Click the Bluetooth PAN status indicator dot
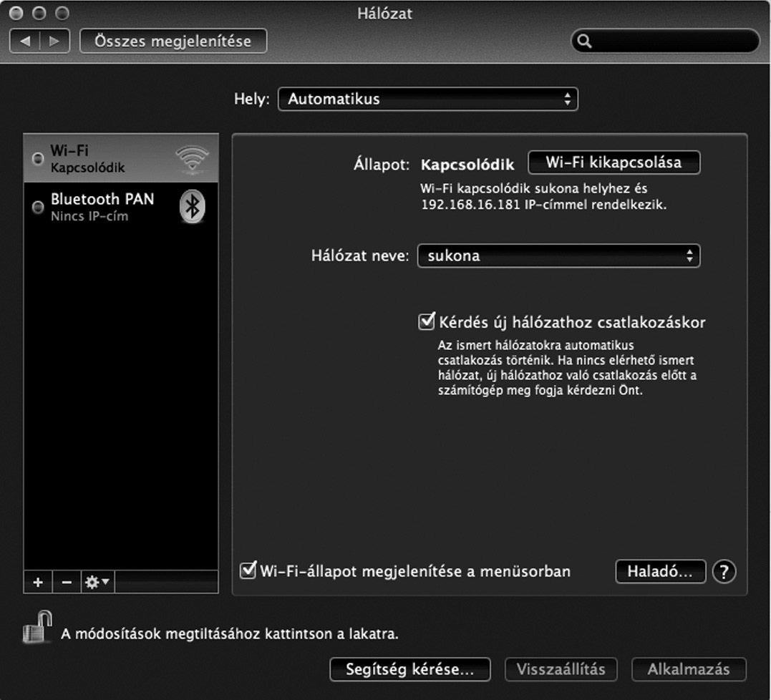 pos(38,207)
